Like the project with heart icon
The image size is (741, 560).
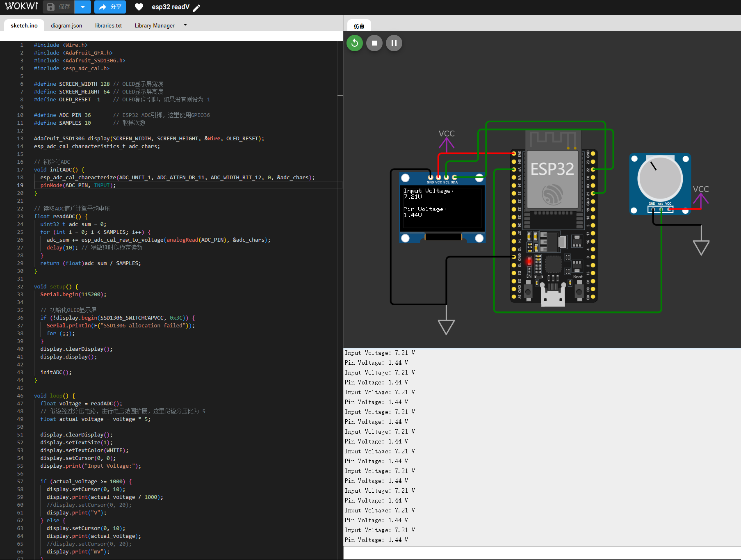pos(139,7)
